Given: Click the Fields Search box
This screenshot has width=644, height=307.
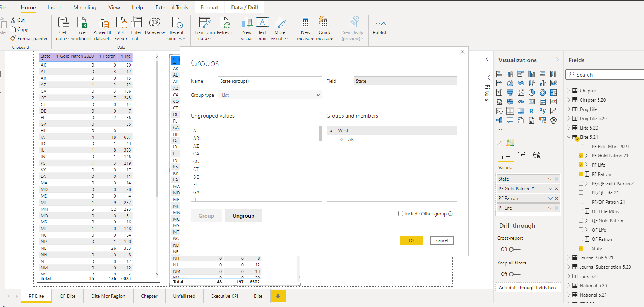Looking at the screenshot, I should (605, 75).
